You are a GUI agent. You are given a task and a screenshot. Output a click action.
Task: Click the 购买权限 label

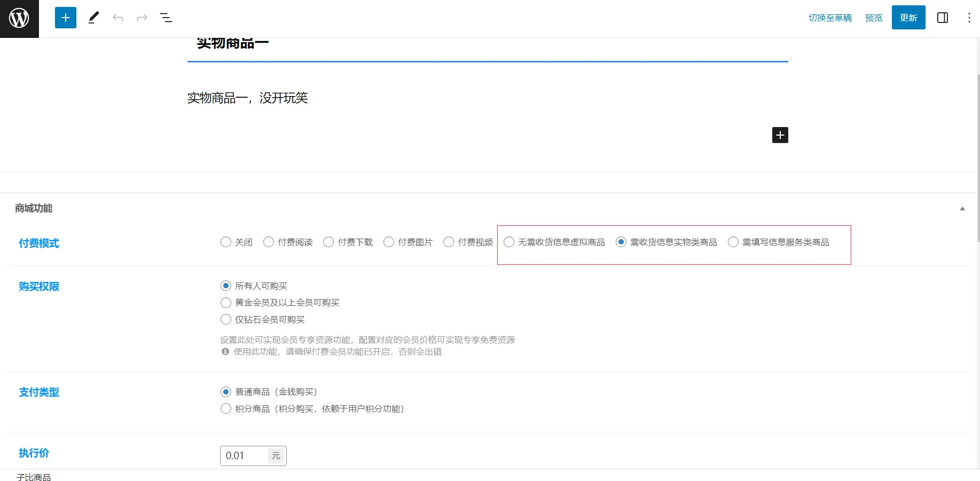click(x=39, y=287)
